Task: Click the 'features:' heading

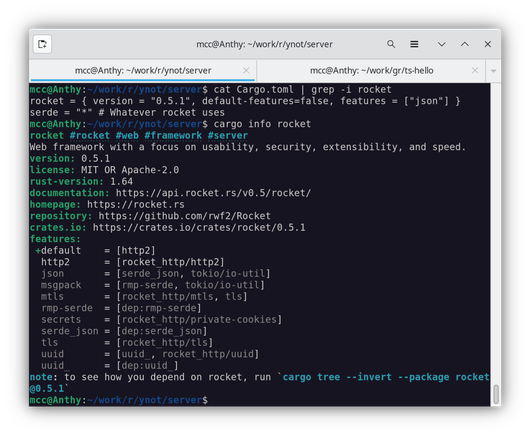Action: click(x=55, y=239)
